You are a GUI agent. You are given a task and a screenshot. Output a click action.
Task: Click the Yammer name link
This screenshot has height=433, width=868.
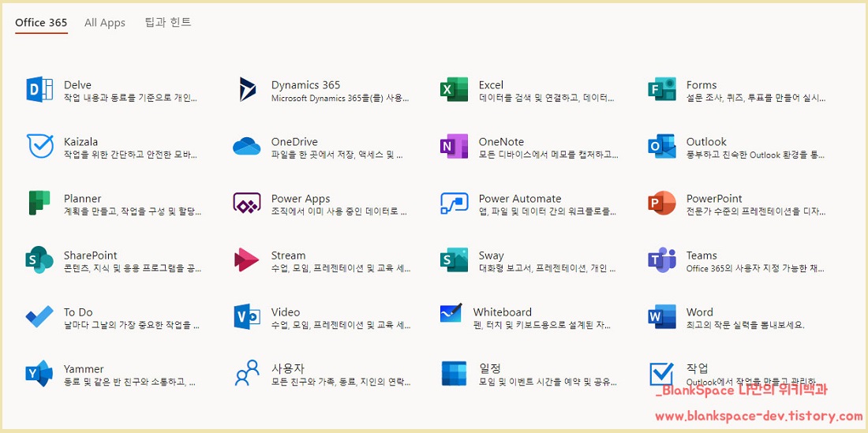coord(84,369)
